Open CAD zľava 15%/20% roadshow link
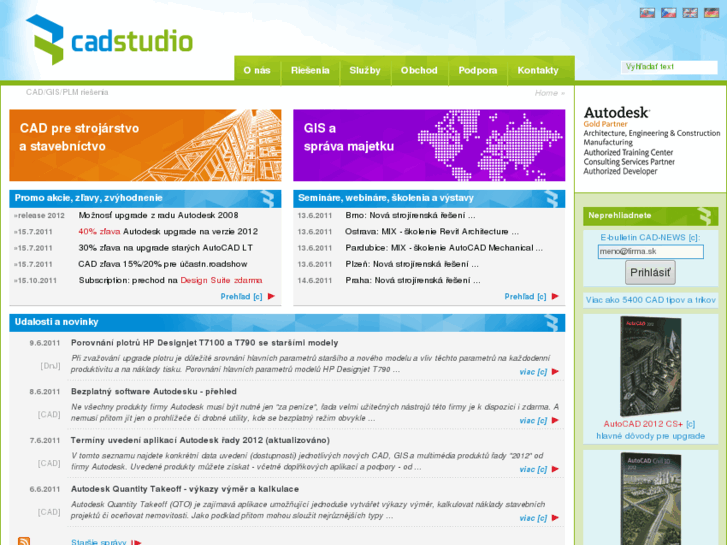727x545 pixels. (162, 264)
